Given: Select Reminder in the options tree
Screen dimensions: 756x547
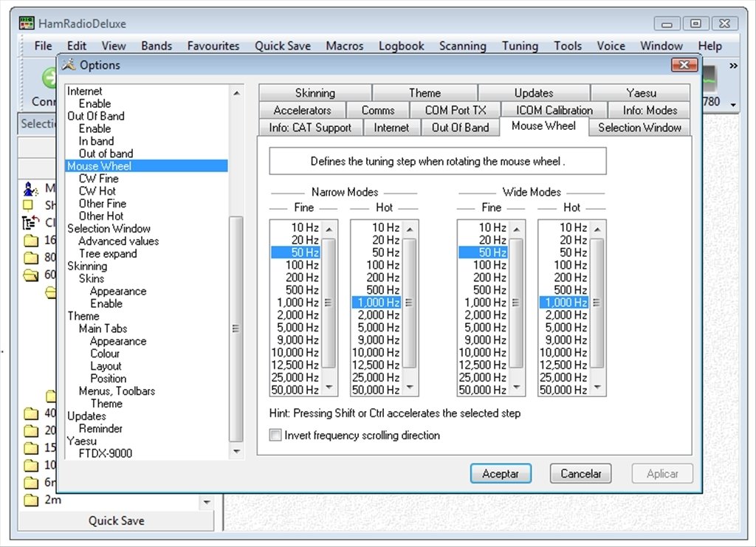Looking at the screenshot, I should (x=100, y=428).
